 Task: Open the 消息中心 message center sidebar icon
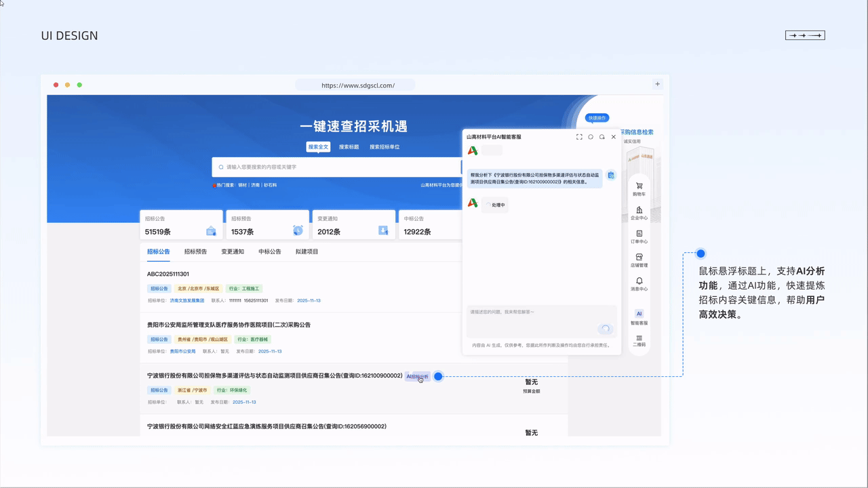[x=638, y=283]
